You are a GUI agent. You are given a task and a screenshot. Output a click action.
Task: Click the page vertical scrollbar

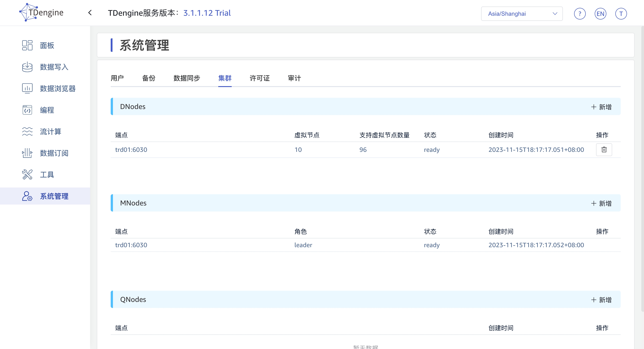[x=642, y=168]
